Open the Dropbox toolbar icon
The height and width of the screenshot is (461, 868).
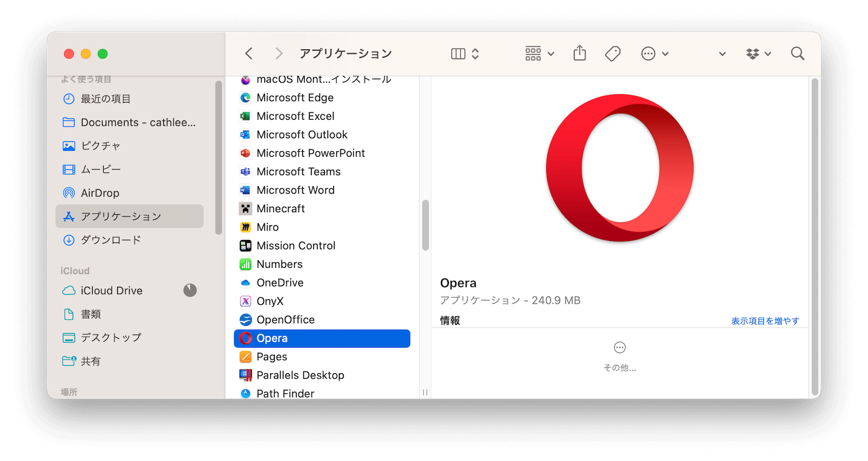tap(753, 54)
